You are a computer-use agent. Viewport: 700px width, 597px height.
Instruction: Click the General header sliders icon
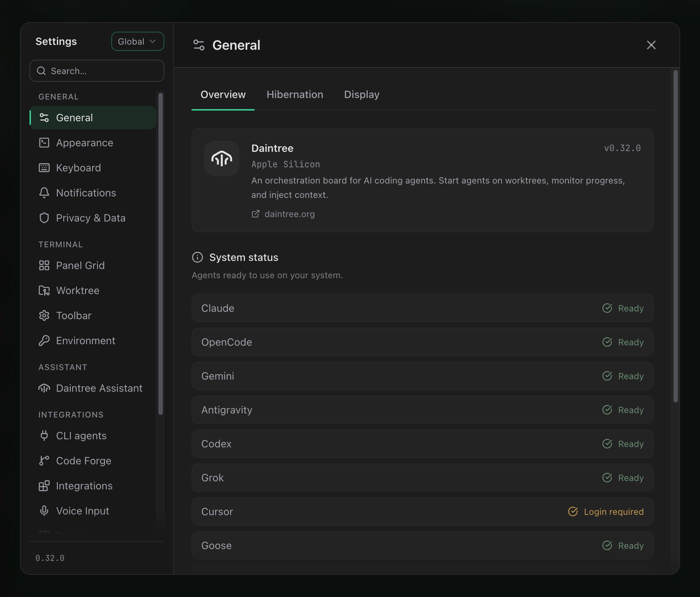[199, 45]
